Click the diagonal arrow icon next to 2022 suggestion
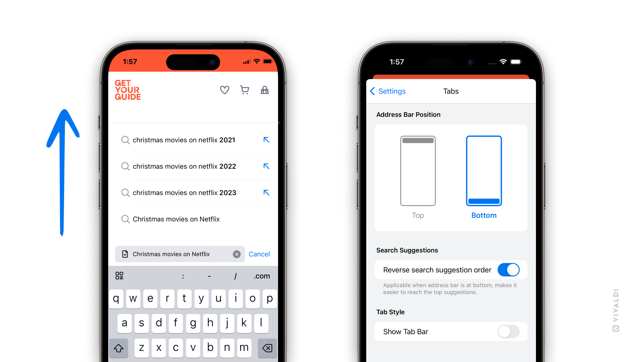 pyautogui.click(x=266, y=166)
